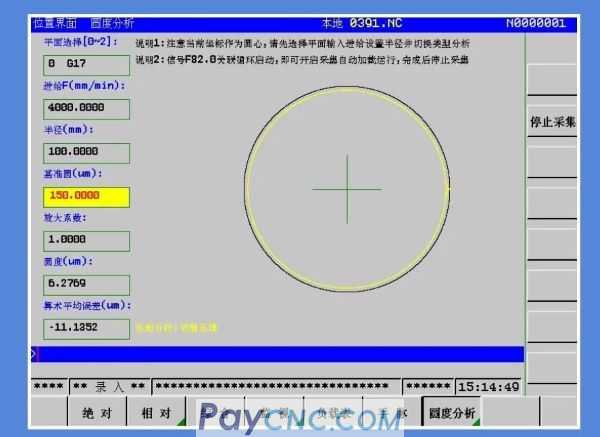
Task: Click the 圆度 result box showing 6.2769
Action: (87, 283)
